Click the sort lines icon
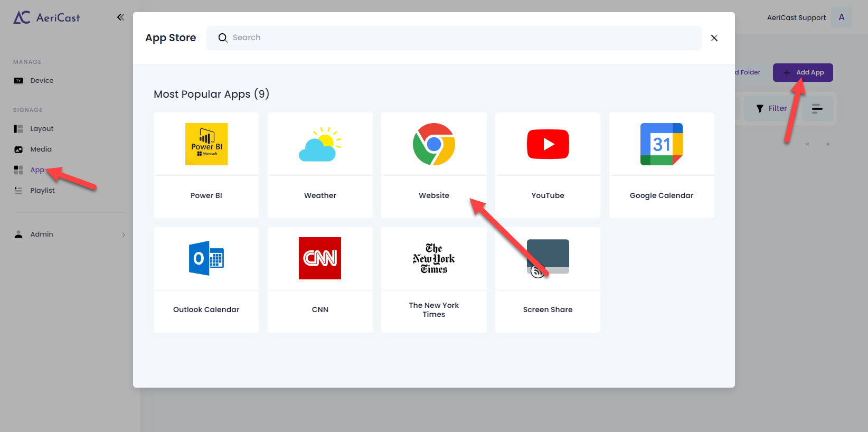The image size is (868, 432). click(817, 108)
